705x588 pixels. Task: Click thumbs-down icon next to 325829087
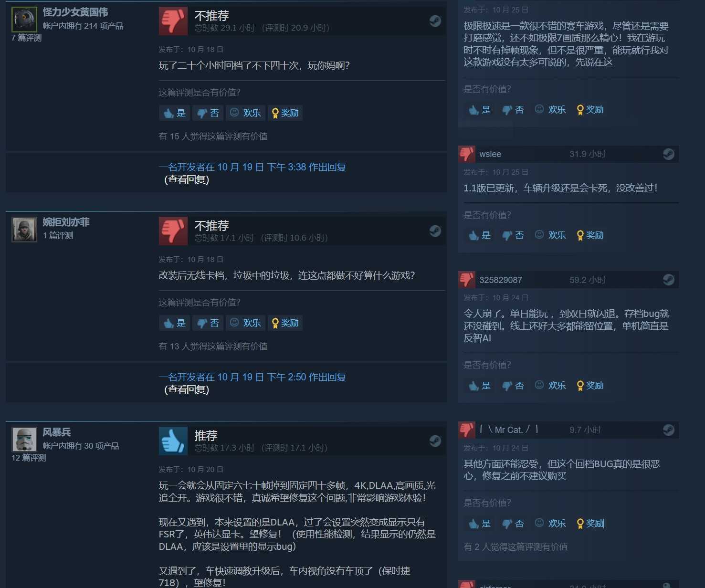467,280
